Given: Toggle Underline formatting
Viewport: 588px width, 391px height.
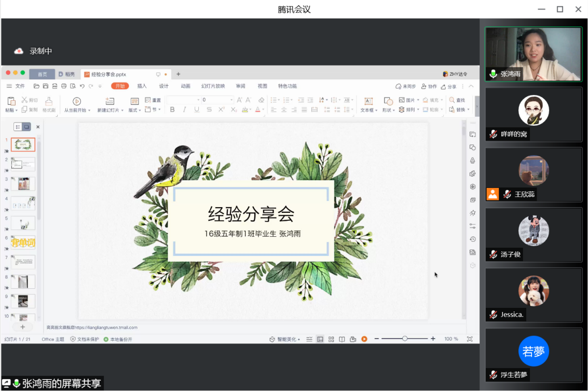Looking at the screenshot, I should [197, 110].
